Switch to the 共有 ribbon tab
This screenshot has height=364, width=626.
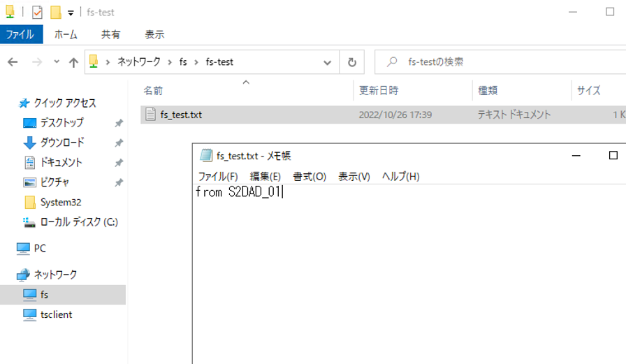click(110, 35)
